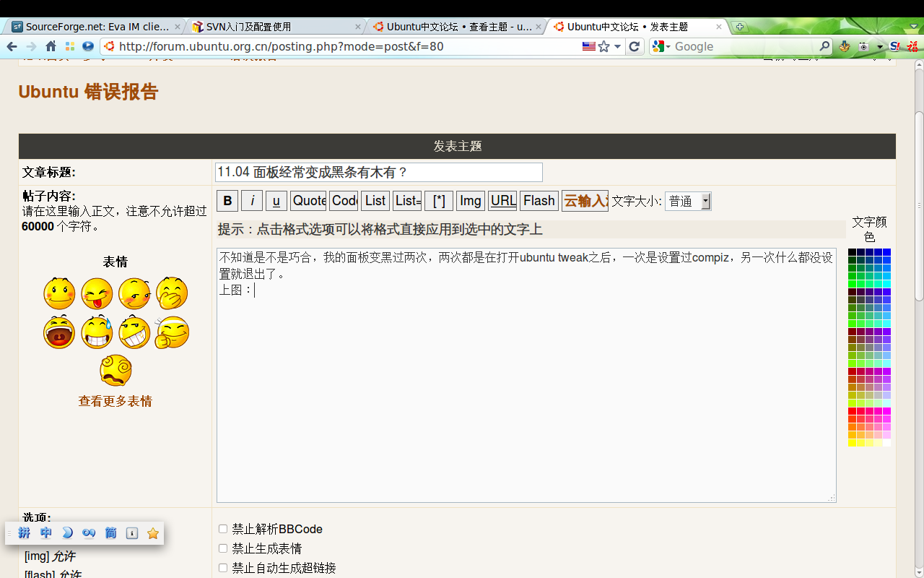Open a new tab with the plus icon
This screenshot has width=924, height=578.
[739, 27]
